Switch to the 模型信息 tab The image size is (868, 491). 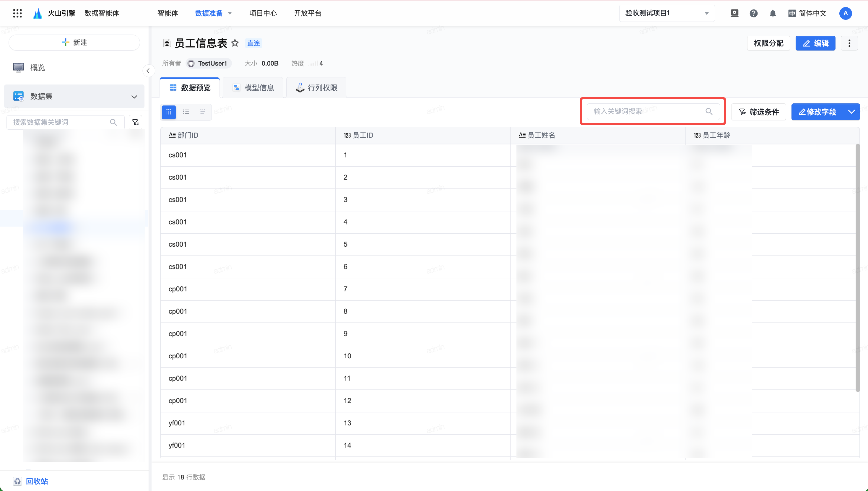[x=253, y=88]
